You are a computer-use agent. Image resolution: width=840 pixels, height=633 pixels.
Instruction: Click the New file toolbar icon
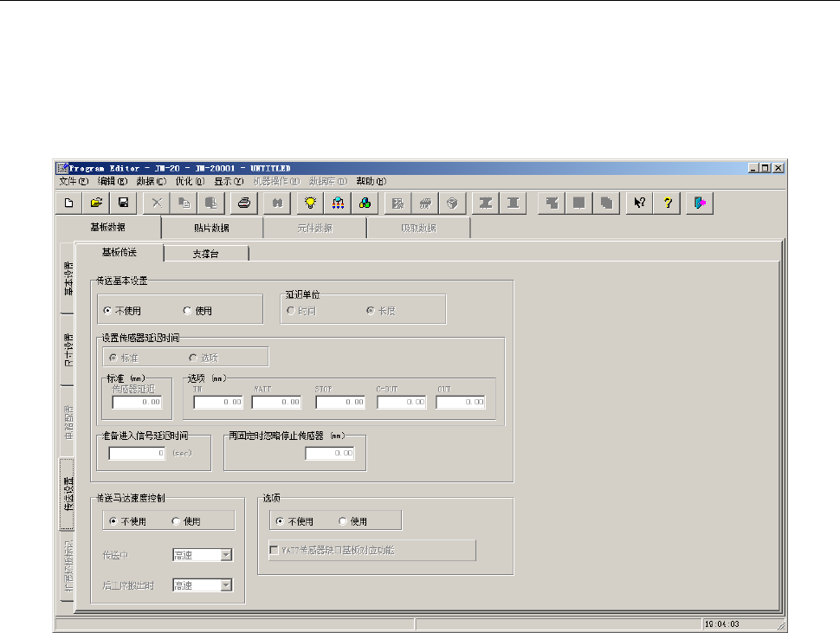click(68, 203)
